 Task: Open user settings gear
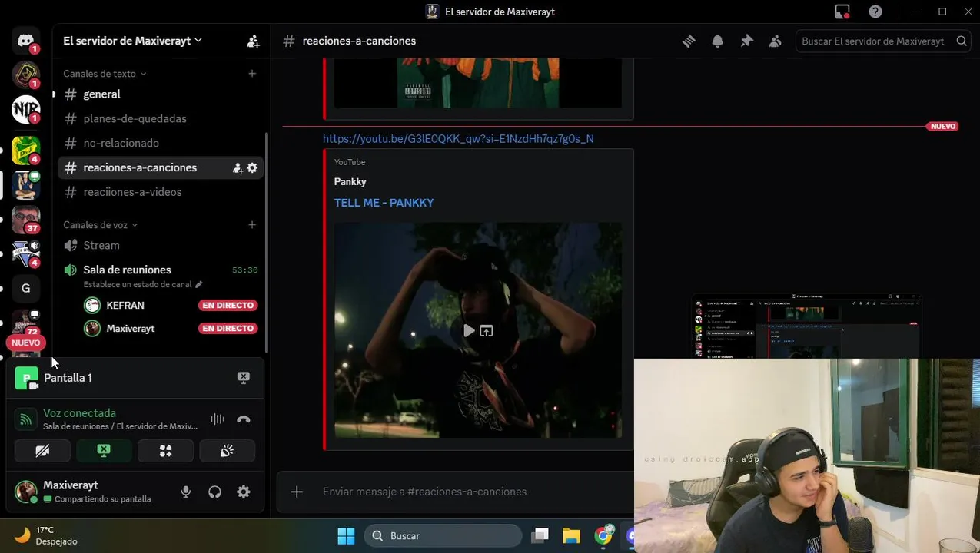click(x=244, y=492)
